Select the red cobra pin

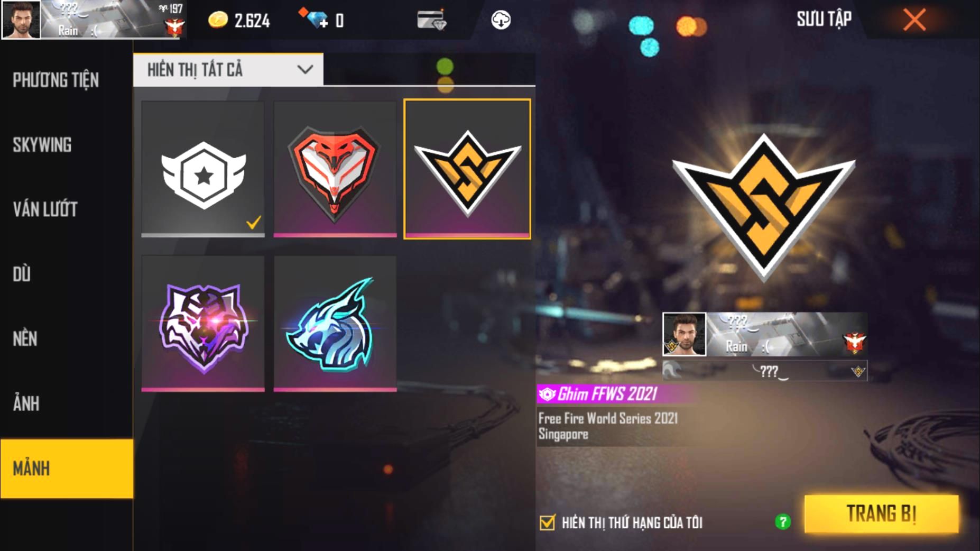pyautogui.click(x=335, y=169)
